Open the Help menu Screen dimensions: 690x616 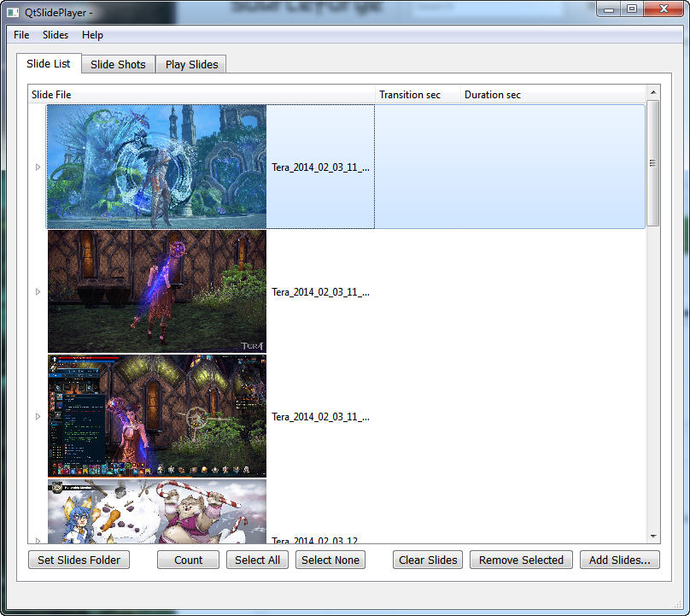(92, 35)
